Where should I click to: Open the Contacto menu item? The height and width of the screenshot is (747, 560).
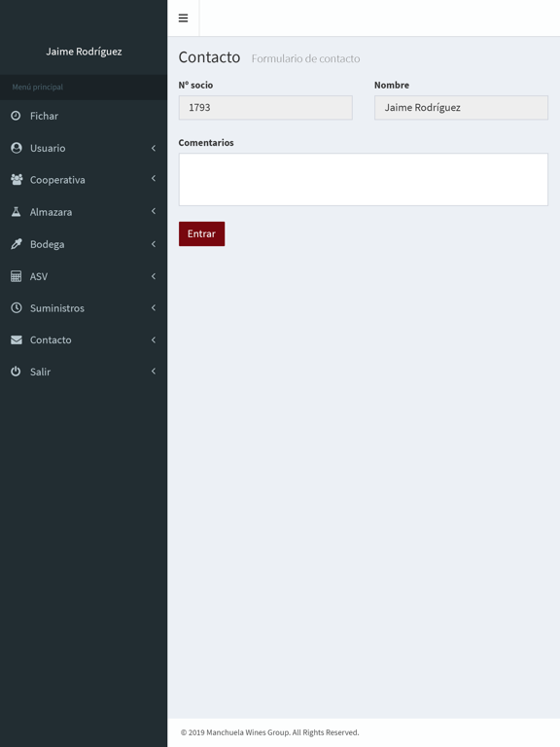tap(84, 340)
